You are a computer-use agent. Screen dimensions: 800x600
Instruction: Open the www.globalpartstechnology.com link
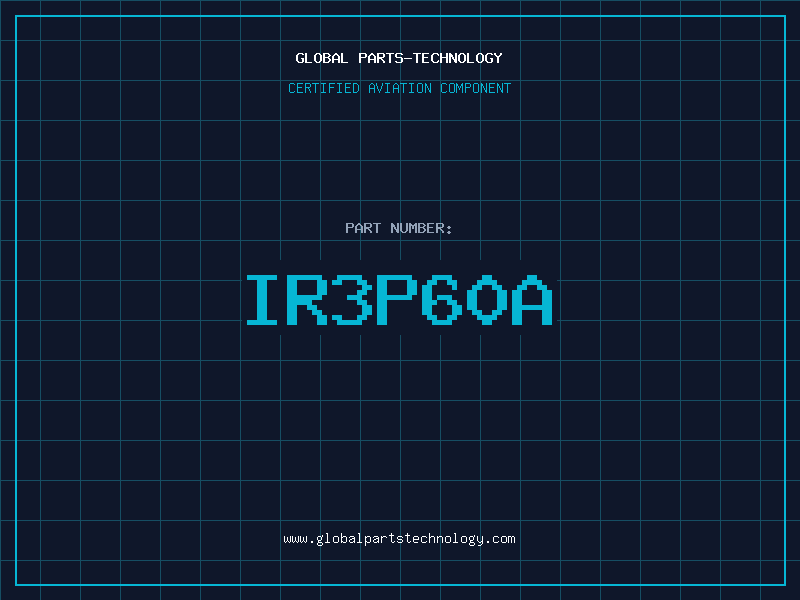coord(399,539)
